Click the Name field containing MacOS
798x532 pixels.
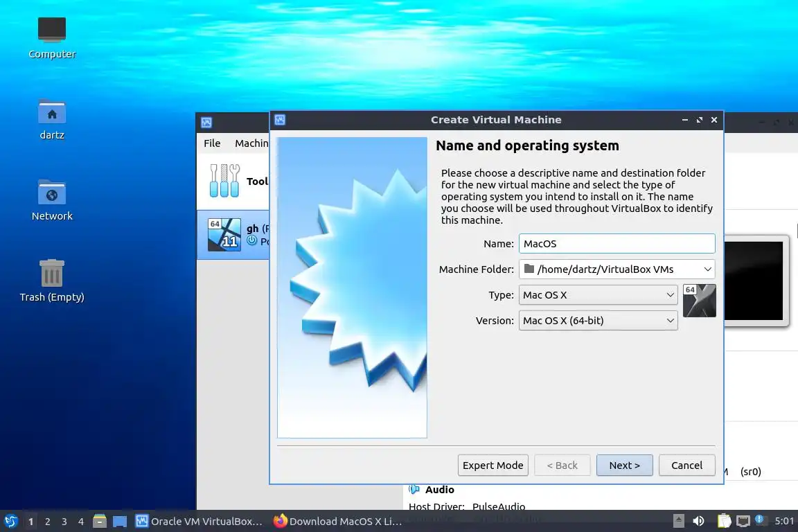617,243
